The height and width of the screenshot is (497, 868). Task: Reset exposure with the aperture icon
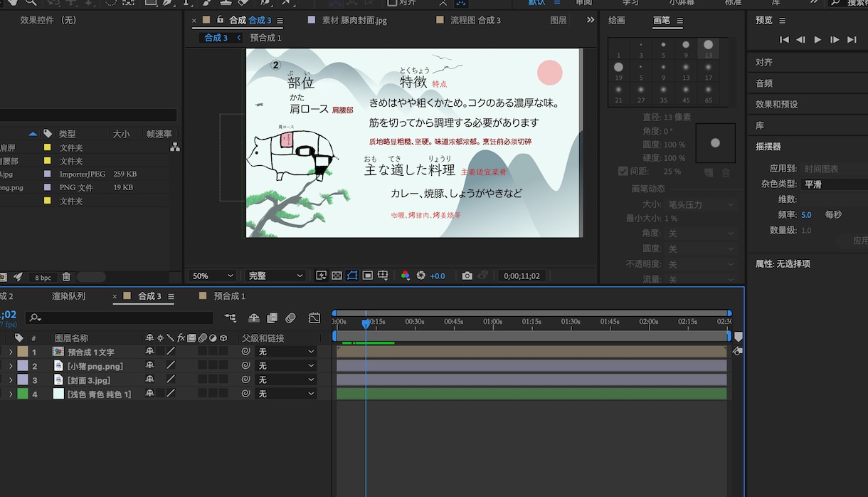click(421, 276)
